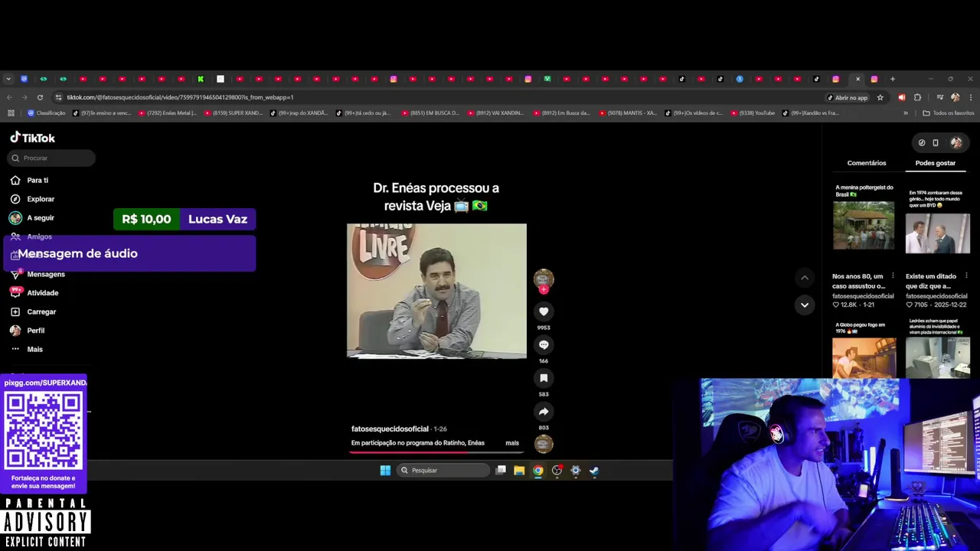Click the Procurar search field

pos(52,158)
